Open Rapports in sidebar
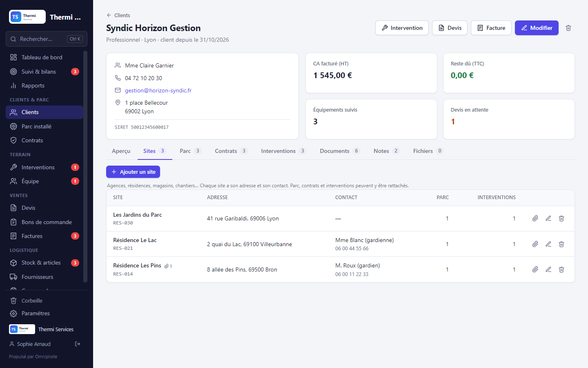The image size is (588, 368). pos(45,85)
